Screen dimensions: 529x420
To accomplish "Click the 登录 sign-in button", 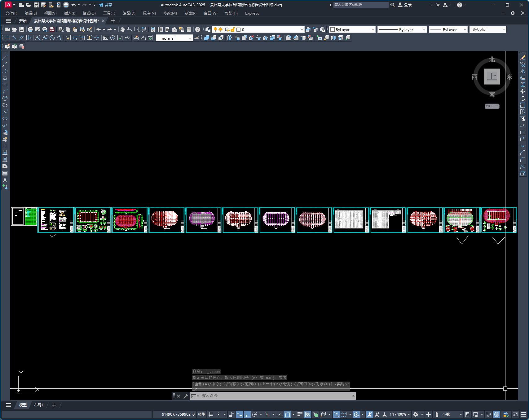I will click(x=405, y=5).
